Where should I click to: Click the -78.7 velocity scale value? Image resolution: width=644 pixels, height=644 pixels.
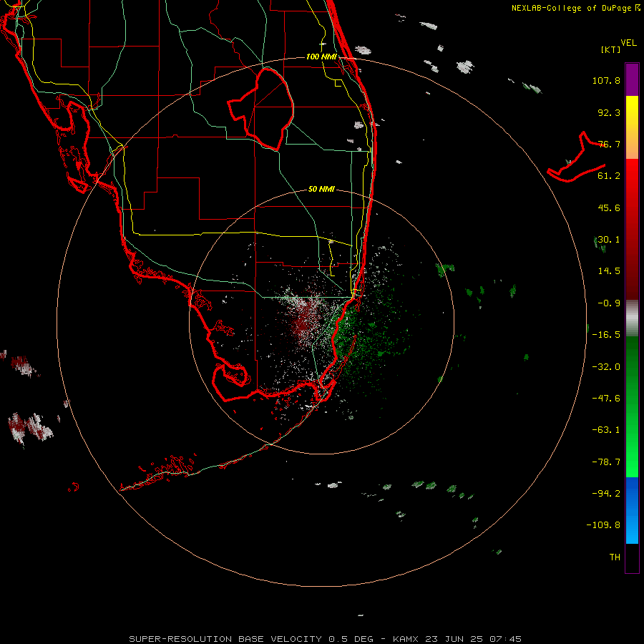click(606, 462)
